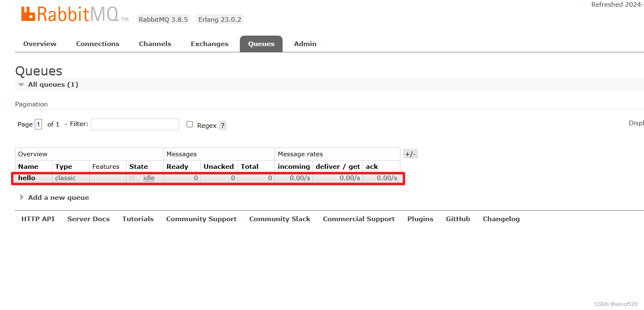
Task: Click the RabbitMQ logo
Action: point(75,15)
